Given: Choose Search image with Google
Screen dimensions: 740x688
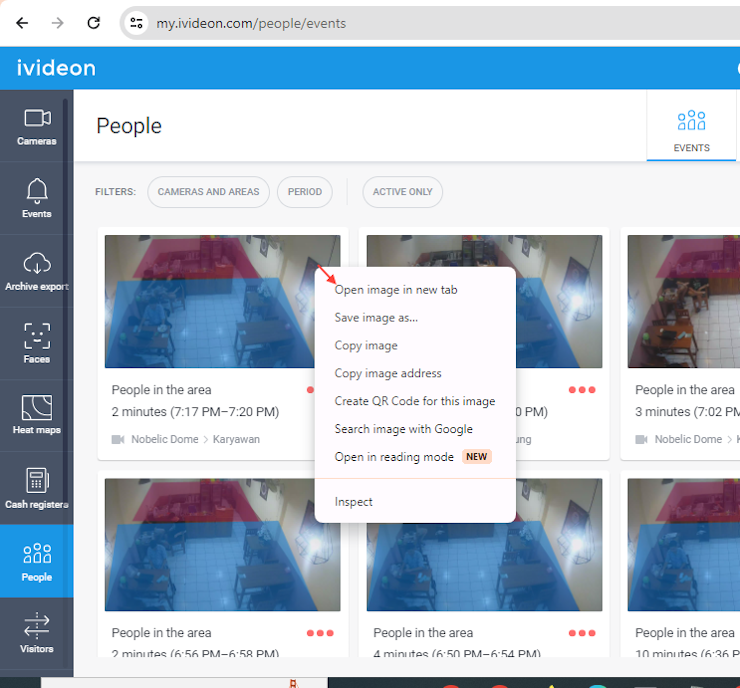Looking at the screenshot, I should click(x=415, y=429).
